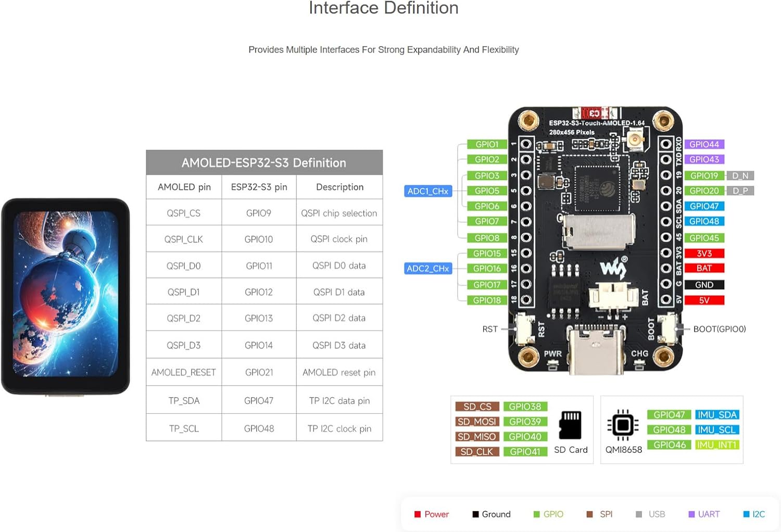Click the GND pin label
Image resolution: width=781 pixels, height=532 pixels.
point(704,285)
